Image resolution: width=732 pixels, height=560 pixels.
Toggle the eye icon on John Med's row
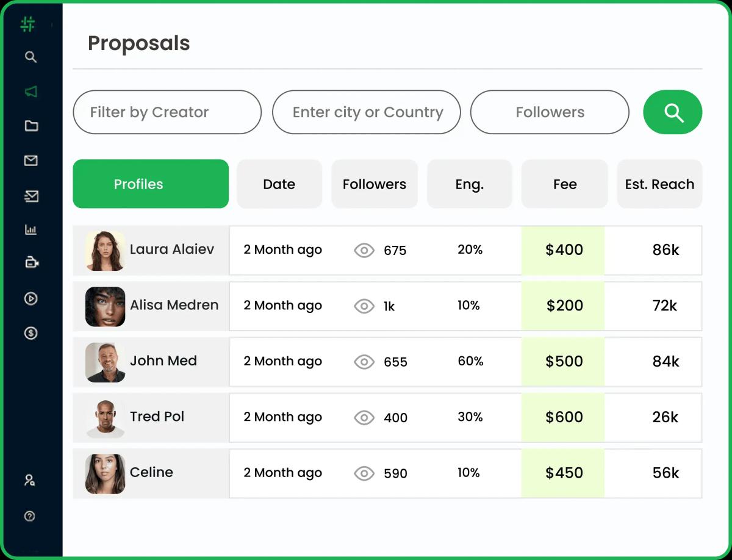pos(364,362)
